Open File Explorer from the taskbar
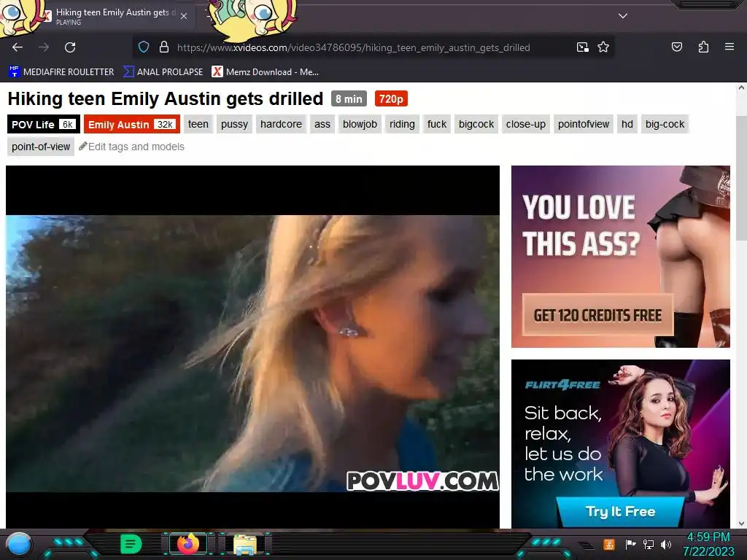747x560 pixels. (245, 545)
